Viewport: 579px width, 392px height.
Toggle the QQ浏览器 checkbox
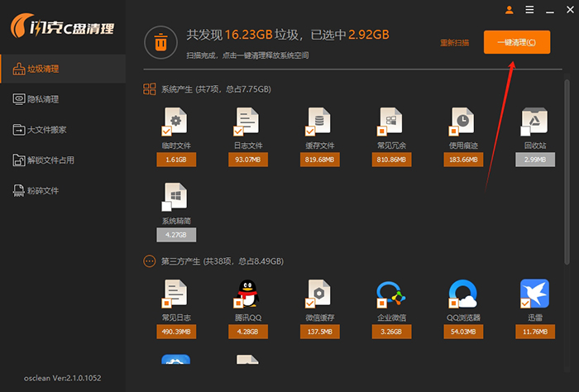[453, 303]
